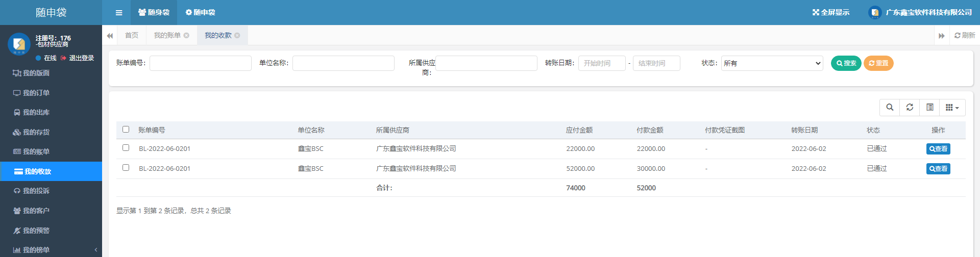This screenshot has width=980, height=257.
Task: Click the green 搜索 button
Action: pos(846,63)
